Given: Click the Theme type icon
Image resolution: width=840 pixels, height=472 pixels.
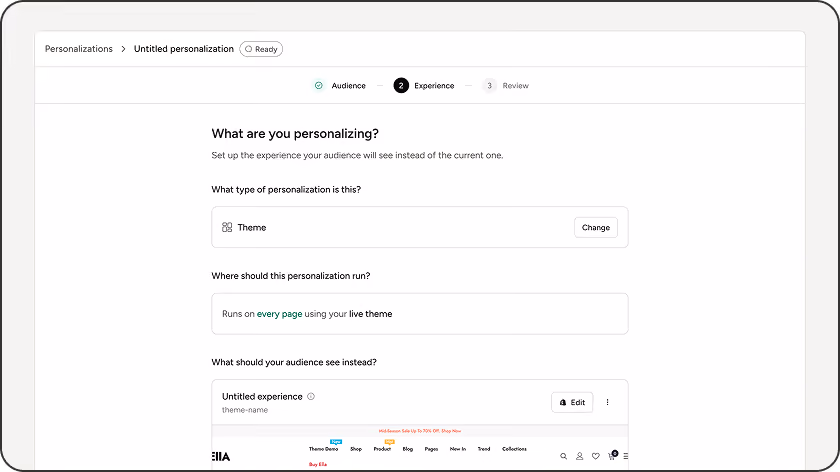Looking at the screenshot, I should [x=227, y=227].
